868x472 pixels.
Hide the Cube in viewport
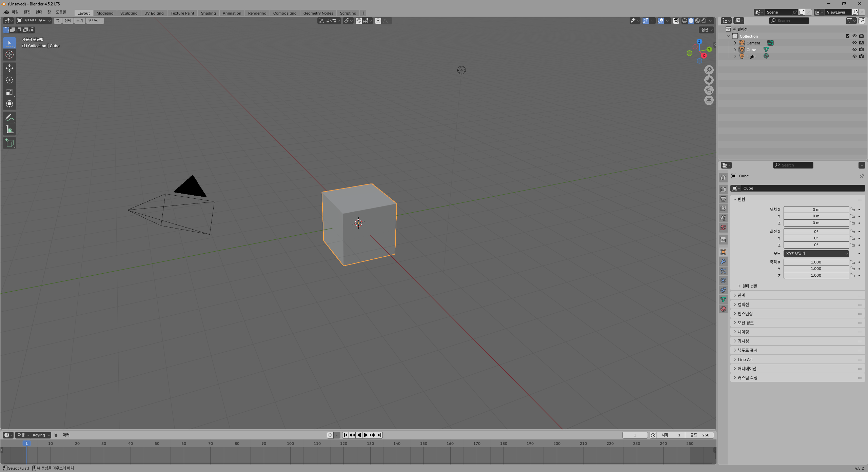point(854,50)
